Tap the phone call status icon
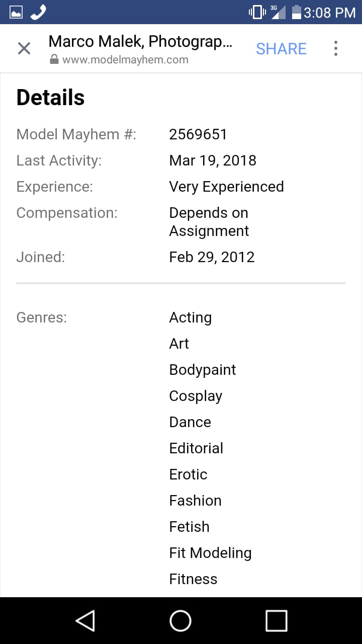This screenshot has width=362, height=644. 38,12
